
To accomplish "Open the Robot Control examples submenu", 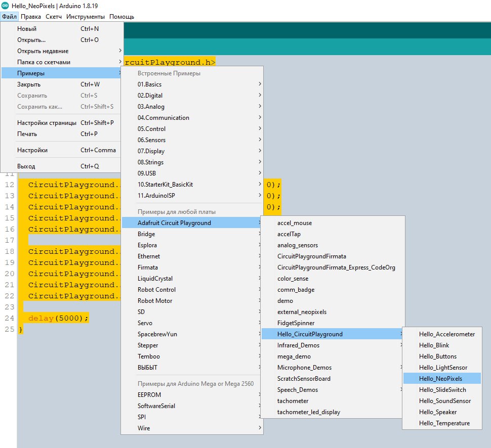I will 192,289.
